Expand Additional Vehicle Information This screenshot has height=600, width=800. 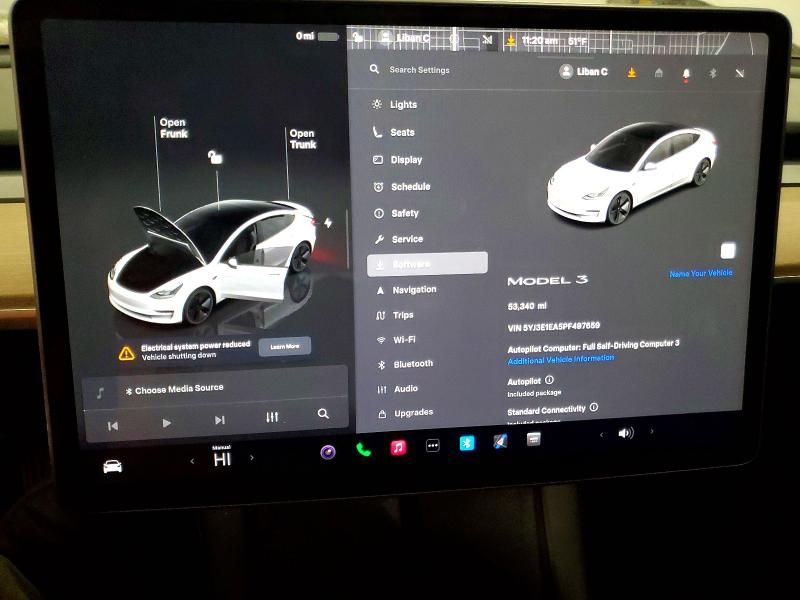[562, 358]
